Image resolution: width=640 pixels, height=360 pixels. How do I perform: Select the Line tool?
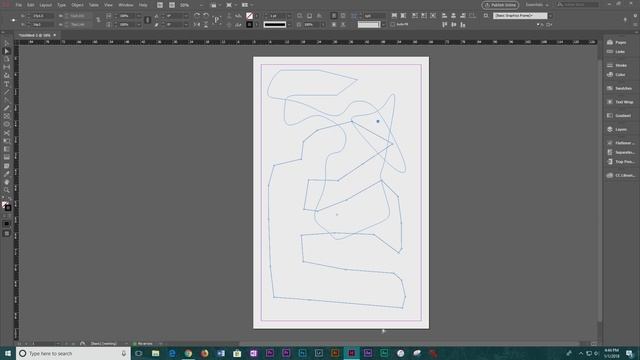(7, 92)
